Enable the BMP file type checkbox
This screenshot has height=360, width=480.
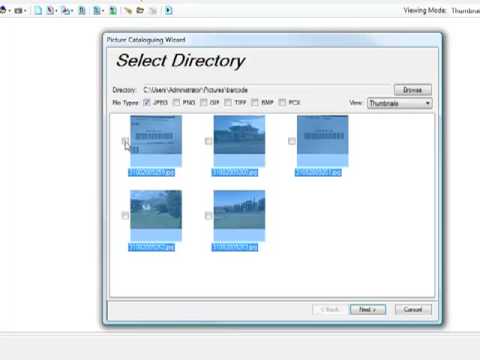coord(255,102)
